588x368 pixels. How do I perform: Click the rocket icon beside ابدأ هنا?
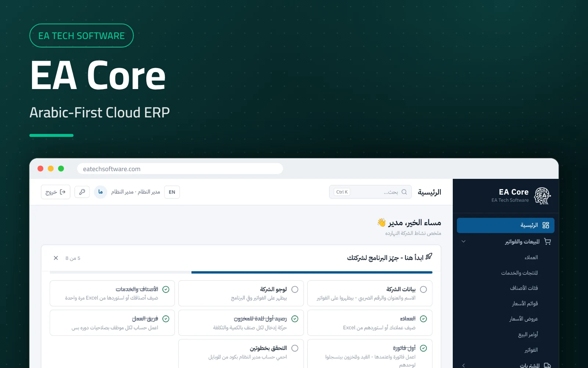429,256
